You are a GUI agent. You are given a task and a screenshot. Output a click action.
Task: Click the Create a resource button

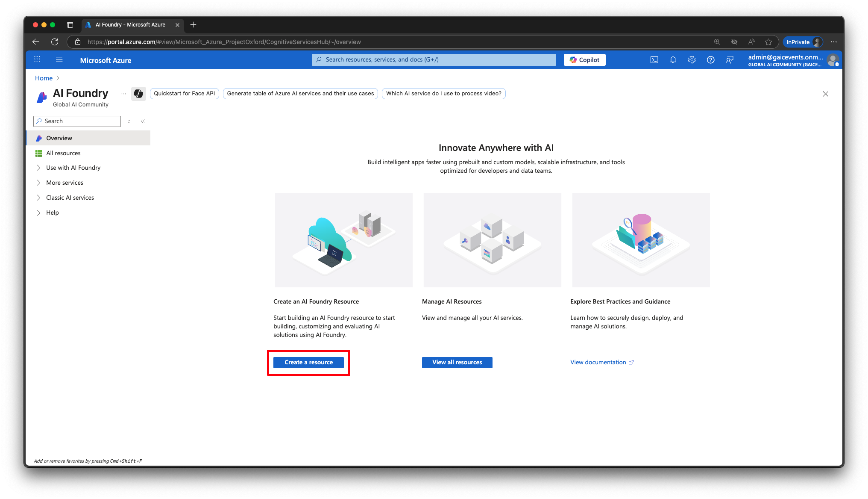pos(308,362)
